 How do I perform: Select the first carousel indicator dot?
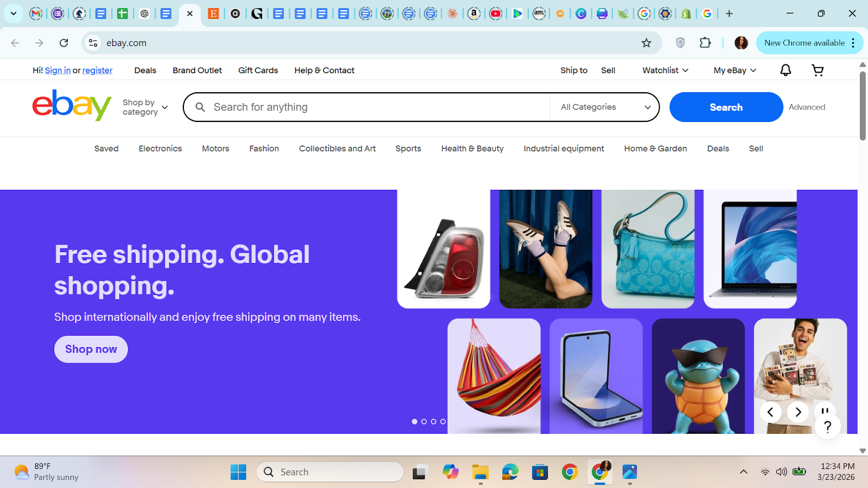pyautogui.click(x=414, y=421)
